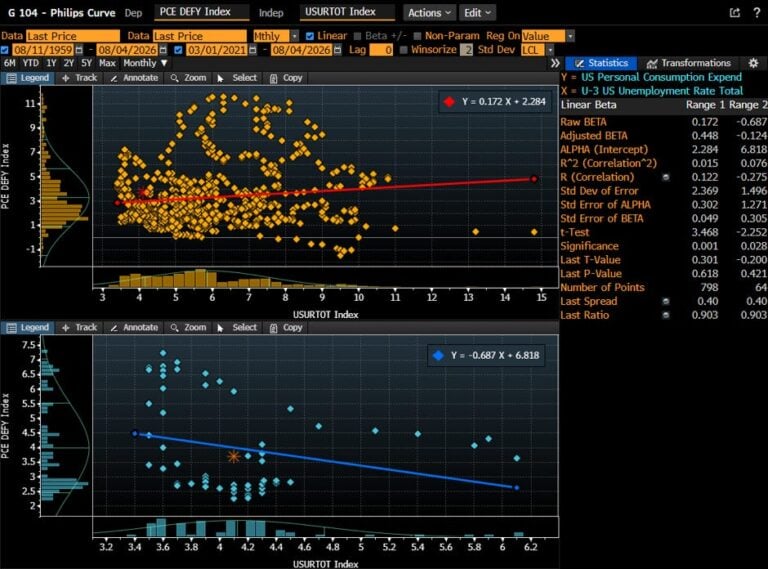The image size is (768, 569).
Task: Open calendar next to Range 1 end date
Action: (163, 50)
